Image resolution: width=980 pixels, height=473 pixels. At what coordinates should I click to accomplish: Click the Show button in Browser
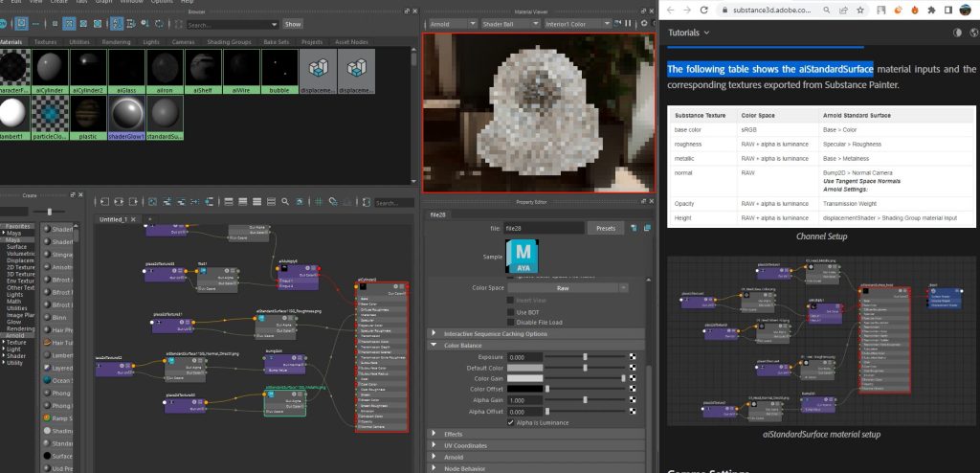[293, 24]
